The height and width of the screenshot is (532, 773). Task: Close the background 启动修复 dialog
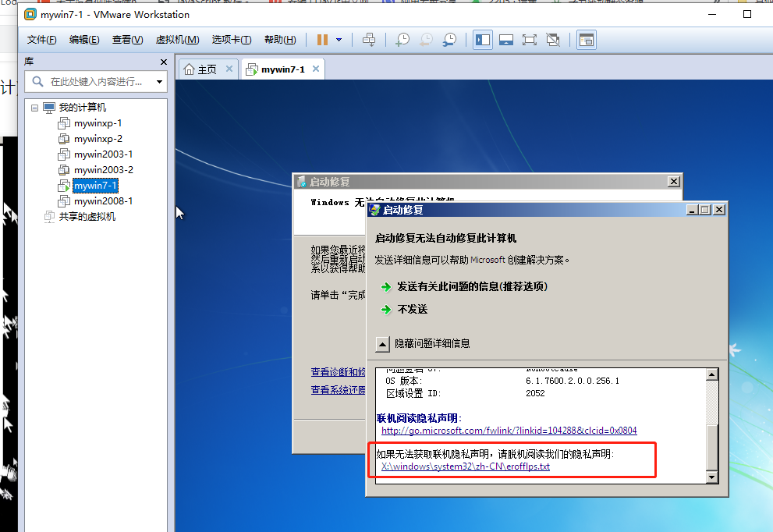(673, 182)
